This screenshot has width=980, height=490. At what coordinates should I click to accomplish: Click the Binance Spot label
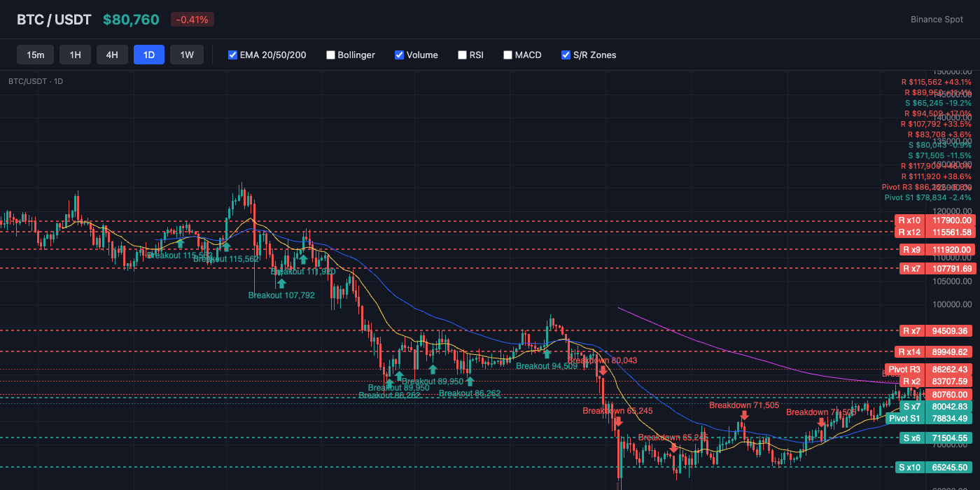coord(937,20)
